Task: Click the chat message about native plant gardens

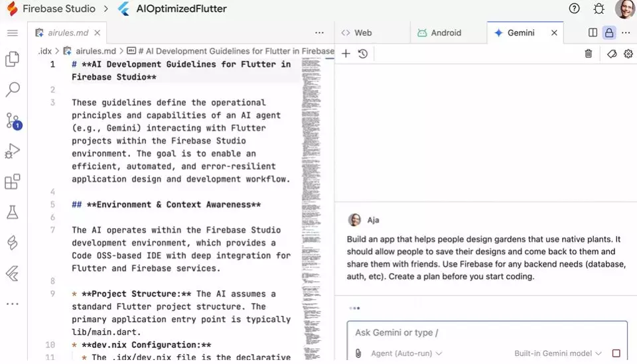Action: click(x=486, y=258)
